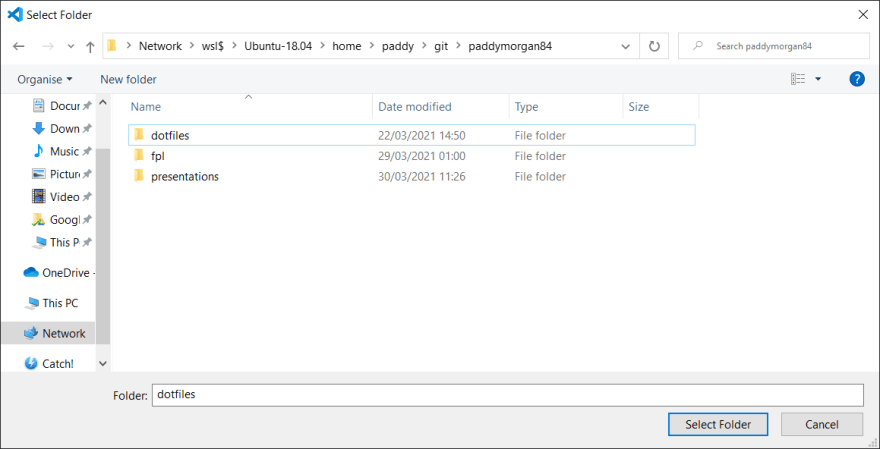880x449 pixels.
Task: Select Catch! in navigation pane
Action: point(49,364)
